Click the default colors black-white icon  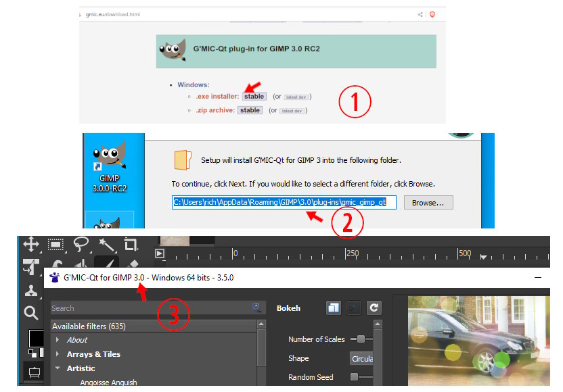[x=32, y=353]
